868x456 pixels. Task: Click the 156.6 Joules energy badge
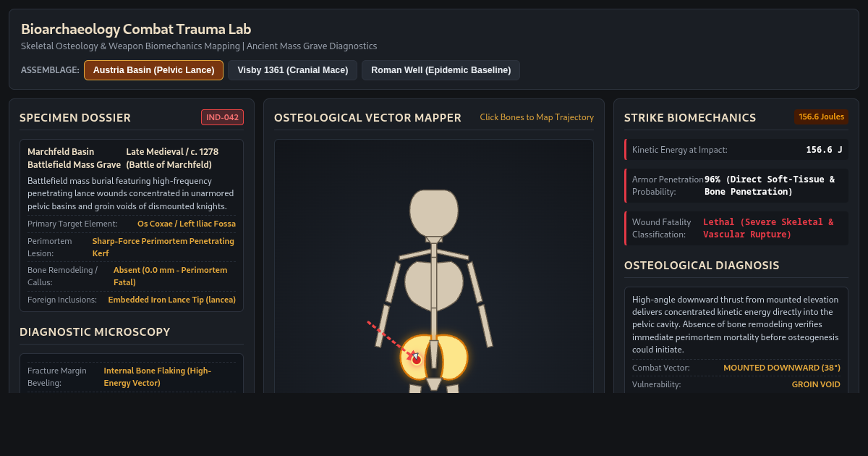pos(821,117)
